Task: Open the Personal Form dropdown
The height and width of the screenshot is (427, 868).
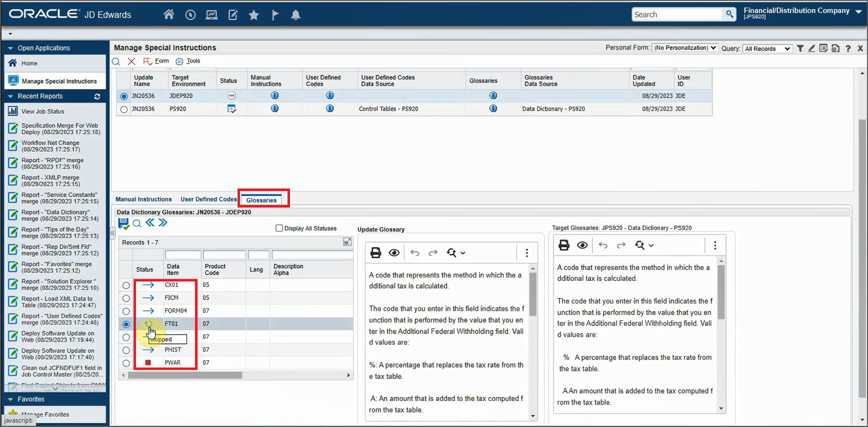Action: coord(685,48)
